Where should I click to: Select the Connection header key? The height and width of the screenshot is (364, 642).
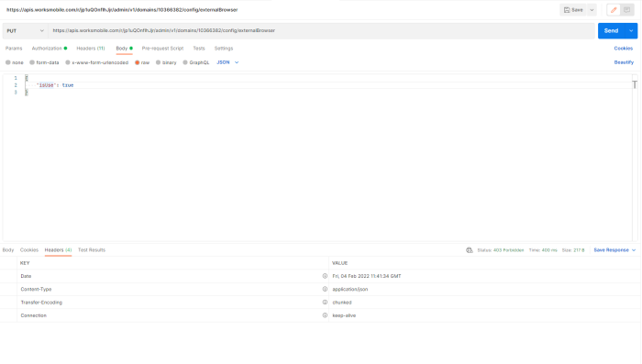[x=34, y=315]
